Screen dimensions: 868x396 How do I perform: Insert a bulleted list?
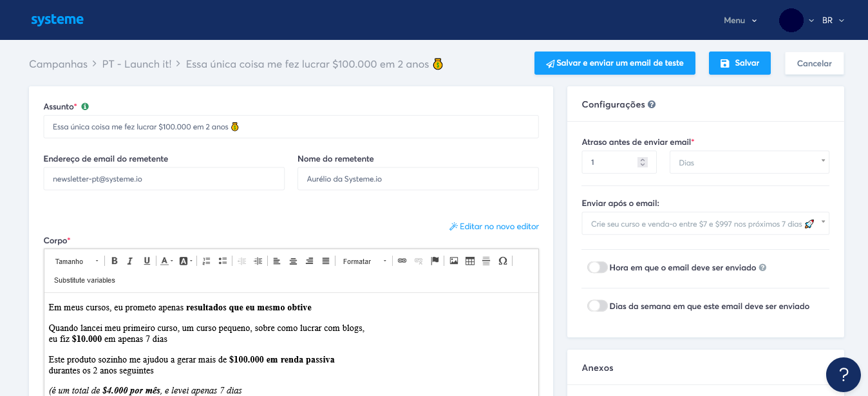click(223, 261)
